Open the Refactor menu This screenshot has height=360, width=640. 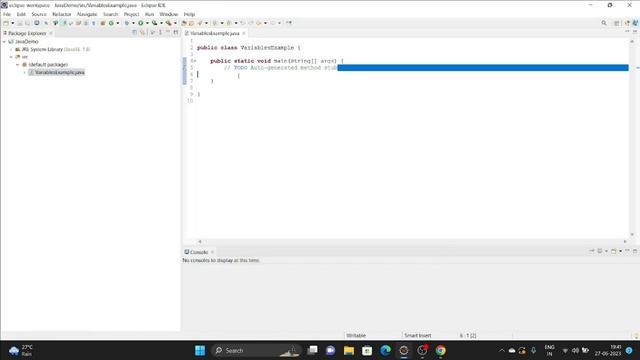(x=62, y=14)
